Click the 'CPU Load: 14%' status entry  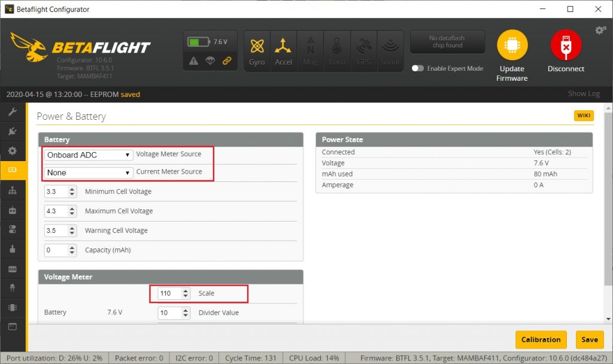pos(314,358)
